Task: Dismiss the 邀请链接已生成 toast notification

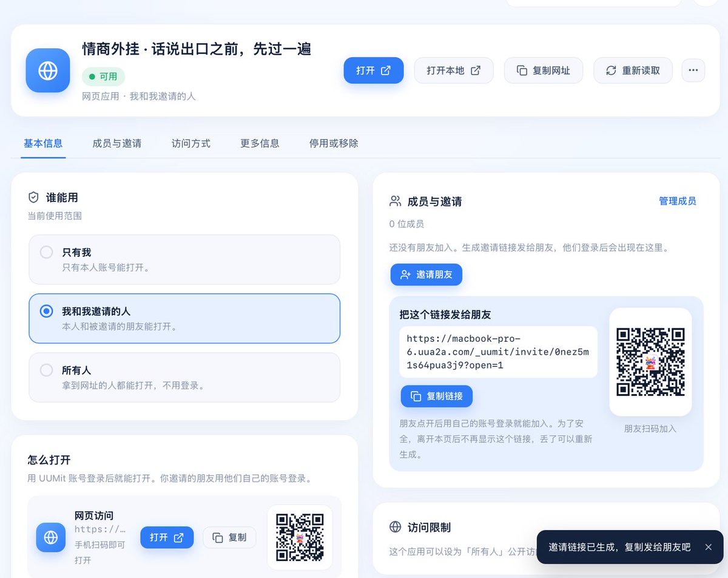Action: pyautogui.click(x=708, y=547)
